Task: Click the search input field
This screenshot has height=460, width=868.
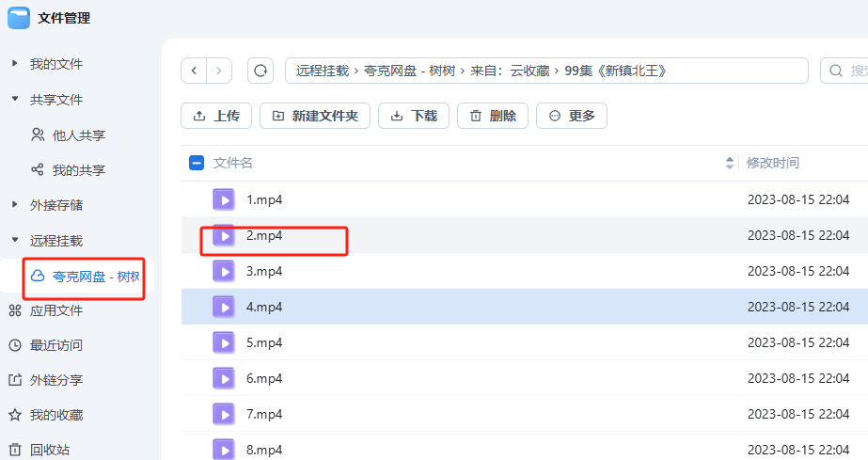Action: (x=851, y=71)
